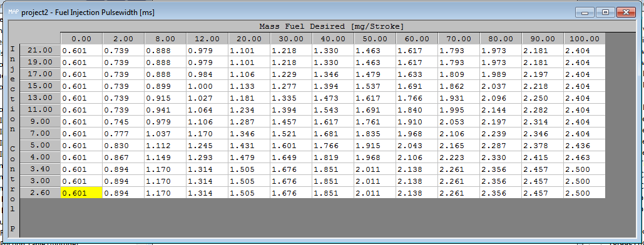Click the cell with value 2.463
The width and height of the screenshot is (644, 245).
pos(585,157)
